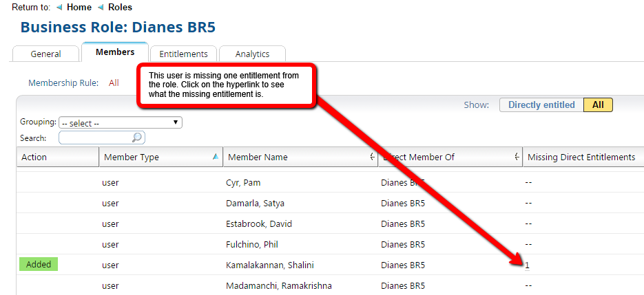Click the Membership Rule All link

point(114,83)
